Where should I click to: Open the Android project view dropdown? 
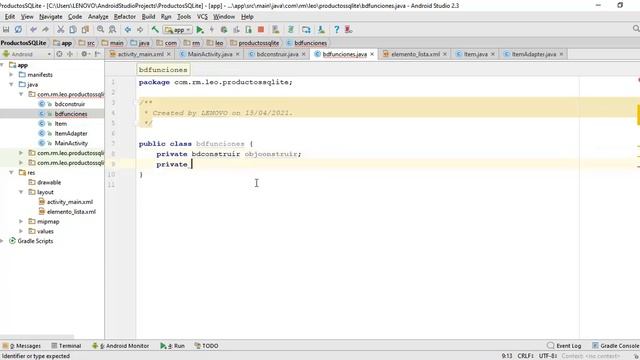(x=27, y=54)
